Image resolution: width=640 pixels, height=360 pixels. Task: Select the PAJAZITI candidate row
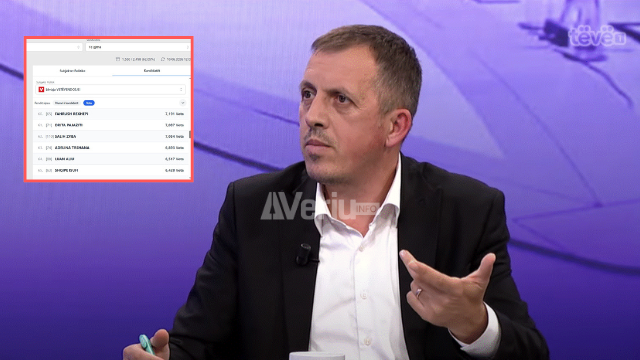pyautogui.click(x=111, y=125)
